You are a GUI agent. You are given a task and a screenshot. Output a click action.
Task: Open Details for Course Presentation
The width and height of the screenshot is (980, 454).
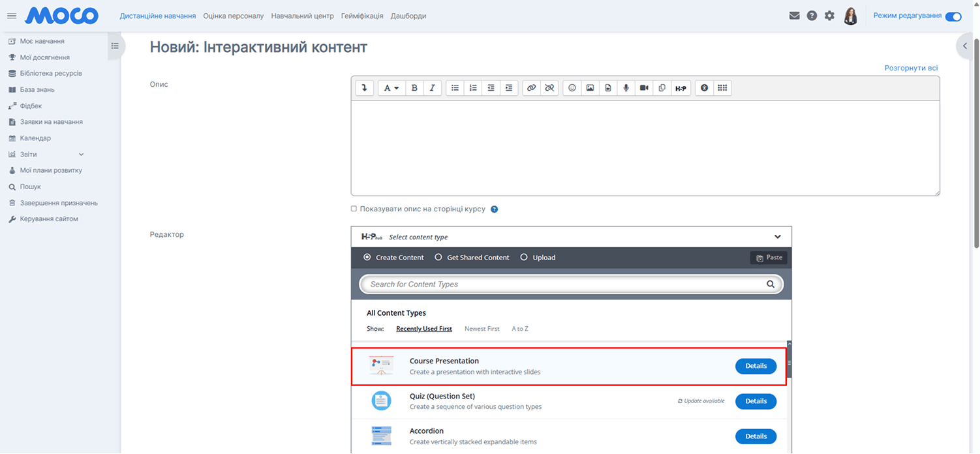click(756, 366)
